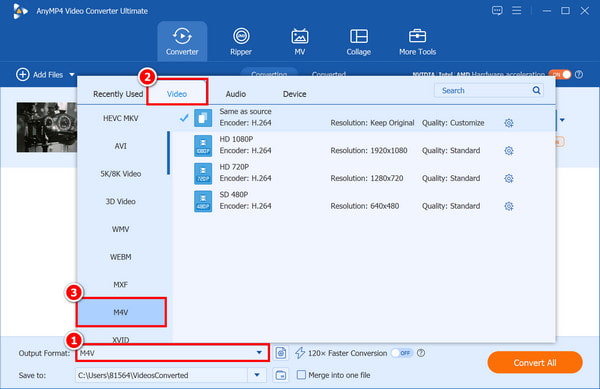Viewport: 600px width, 389px height.
Task: Select WEBM format
Action: [121, 257]
